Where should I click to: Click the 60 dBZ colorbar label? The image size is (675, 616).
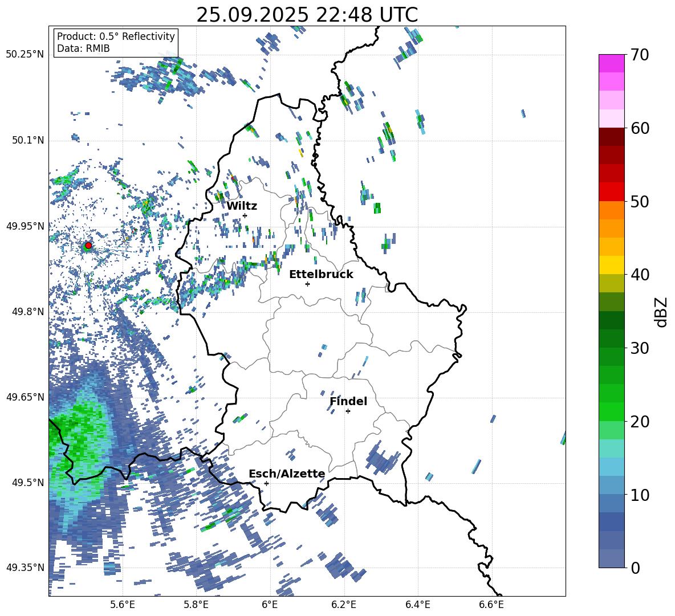(x=640, y=128)
